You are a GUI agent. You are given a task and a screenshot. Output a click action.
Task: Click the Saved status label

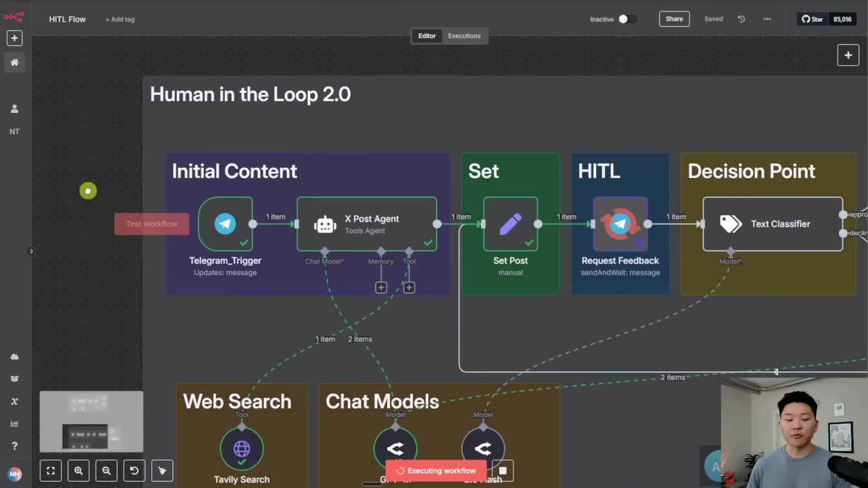714,19
